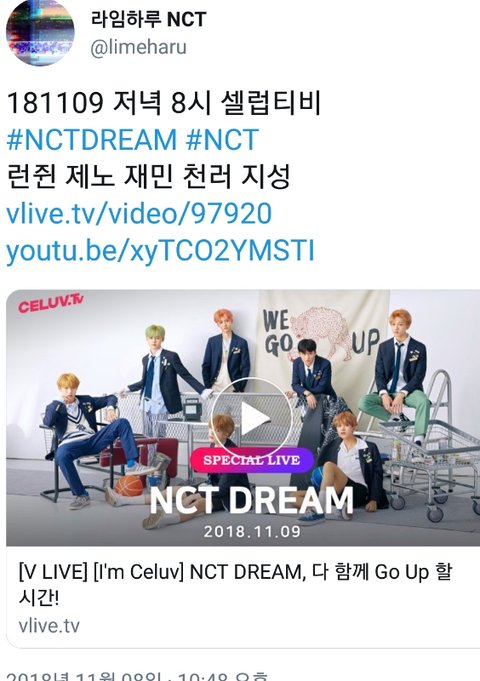The width and height of the screenshot is (480, 681).
Task: Open the @limeharu handle
Action: (x=138, y=47)
